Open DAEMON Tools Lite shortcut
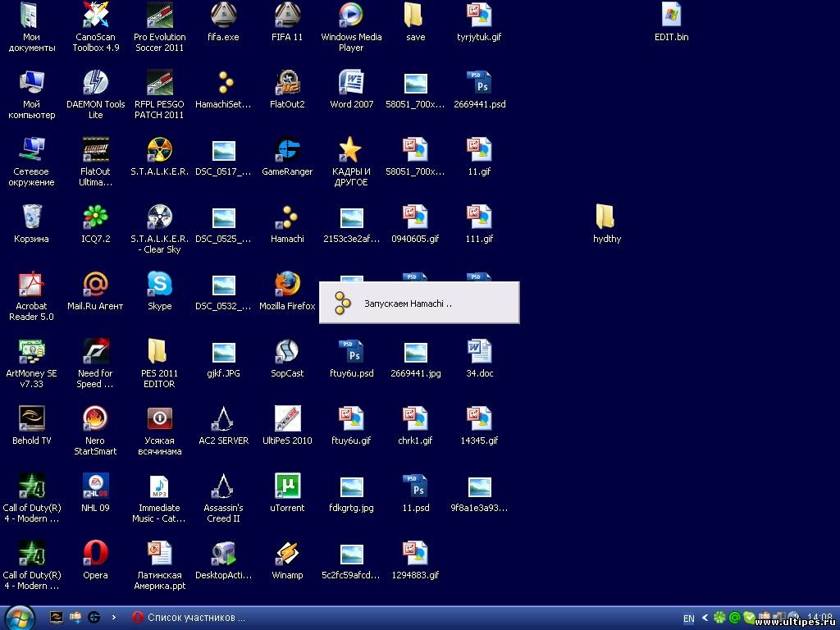The height and width of the screenshot is (630, 840). coord(95,84)
